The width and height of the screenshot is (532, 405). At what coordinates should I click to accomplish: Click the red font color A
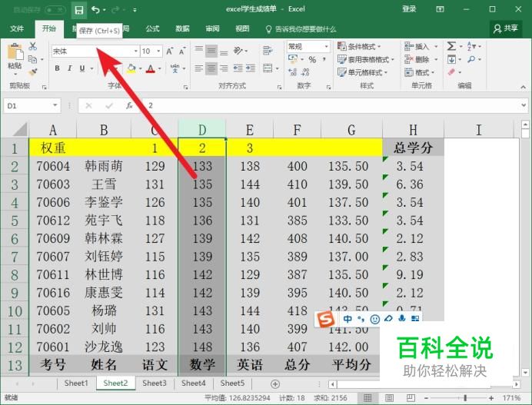coord(151,69)
